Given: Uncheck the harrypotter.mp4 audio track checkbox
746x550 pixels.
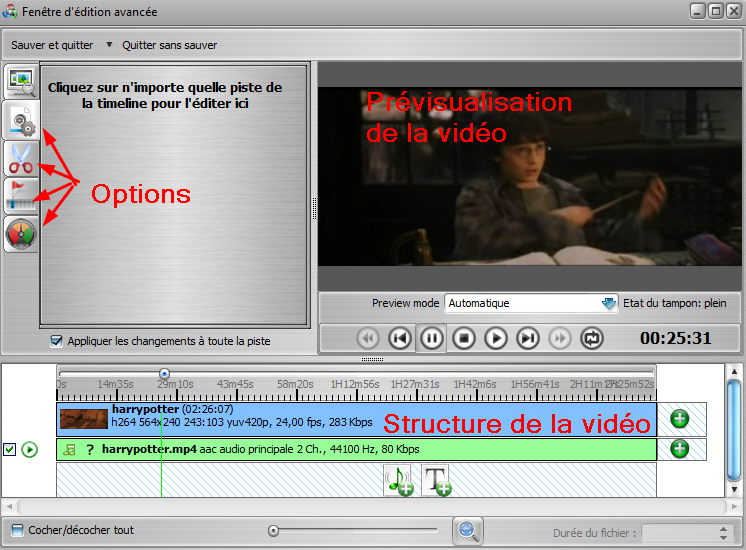Looking at the screenshot, I should tap(10, 450).
